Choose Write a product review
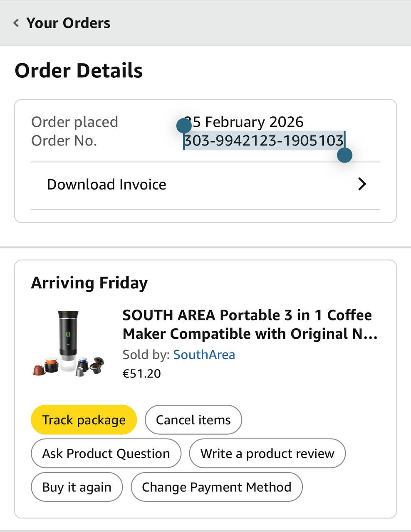Screen dimensions: 411x532 click(267, 453)
